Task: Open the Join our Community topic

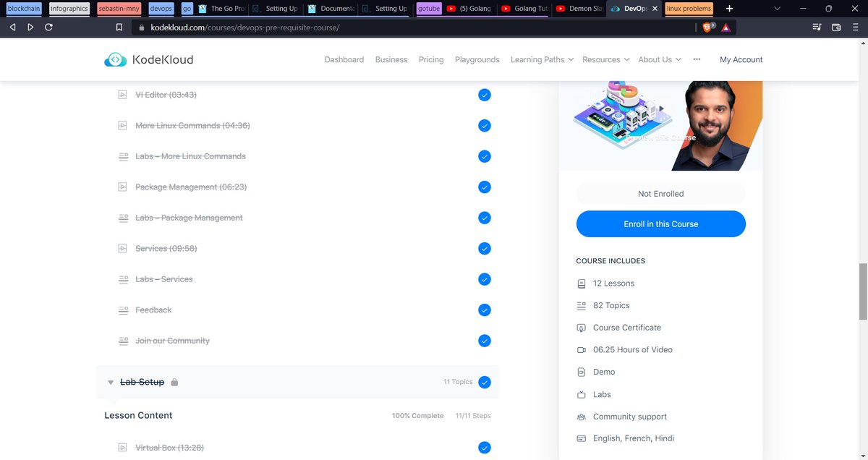Action: click(x=173, y=341)
